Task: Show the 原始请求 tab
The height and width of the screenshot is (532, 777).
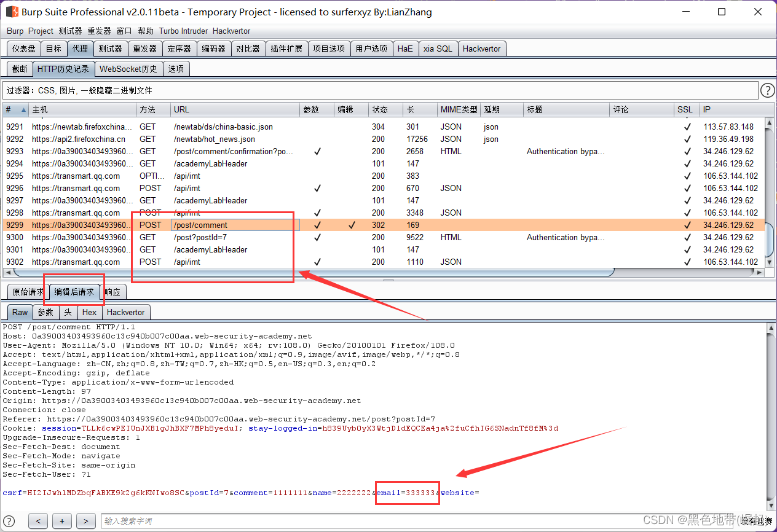Action: point(28,292)
